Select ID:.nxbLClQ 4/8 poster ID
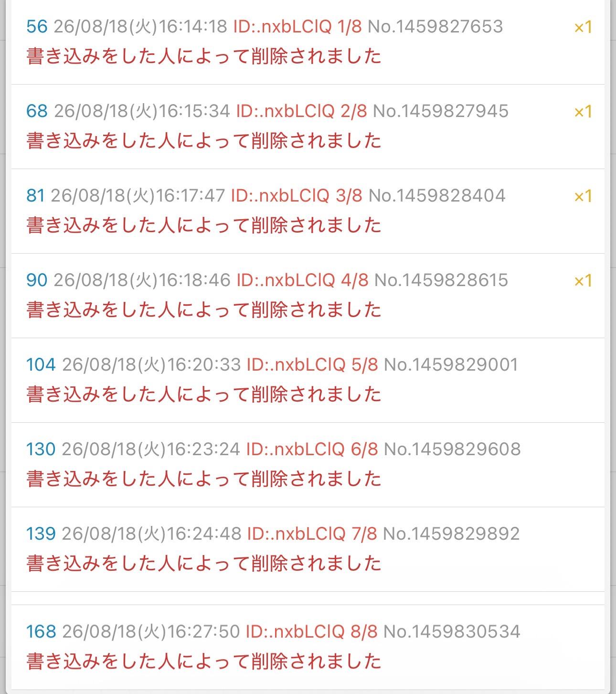The width and height of the screenshot is (616, 694). [x=303, y=280]
